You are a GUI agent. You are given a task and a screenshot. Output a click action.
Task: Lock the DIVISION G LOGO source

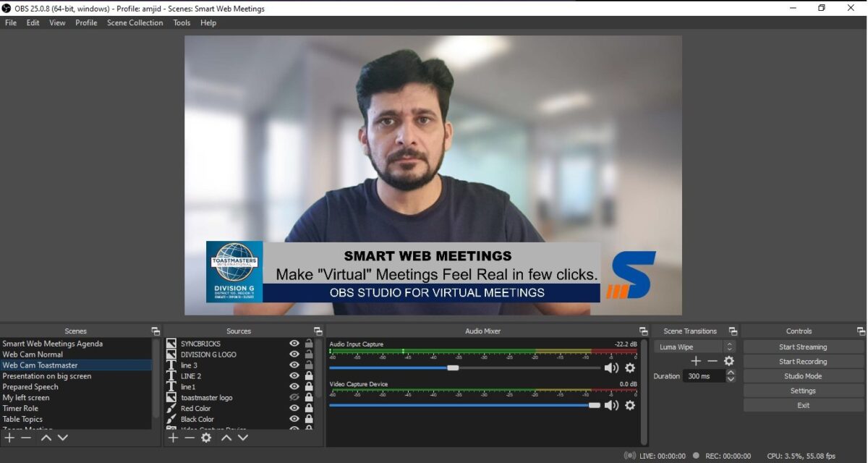(309, 354)
